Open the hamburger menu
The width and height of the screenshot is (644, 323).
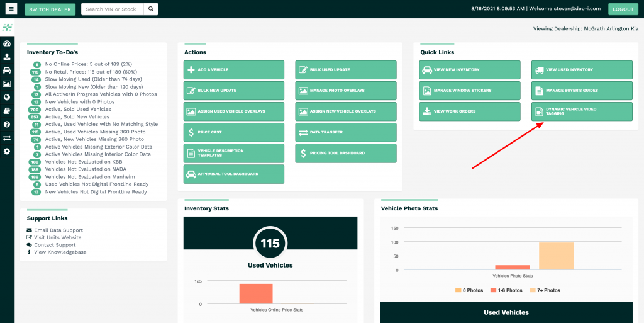click(x=11, y=9)
